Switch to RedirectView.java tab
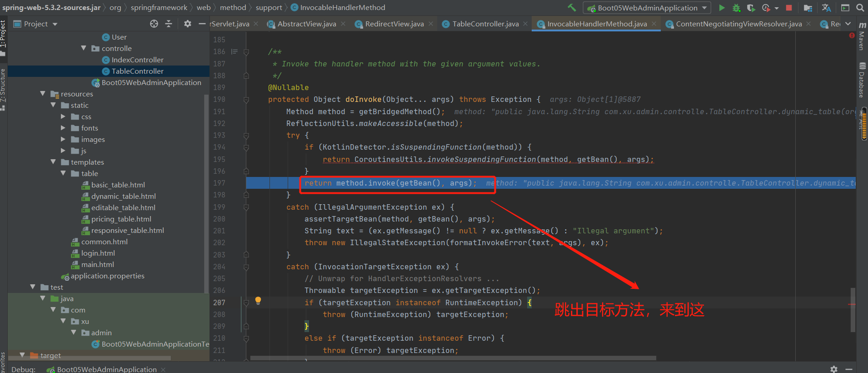The image size is (868, 373). click(394, 24)
